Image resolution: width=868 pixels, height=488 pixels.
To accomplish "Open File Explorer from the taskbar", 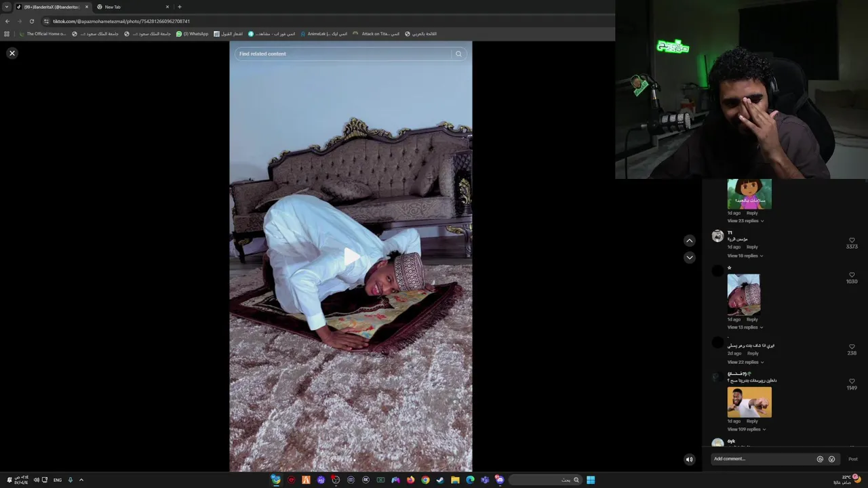I will click(455, 480).
